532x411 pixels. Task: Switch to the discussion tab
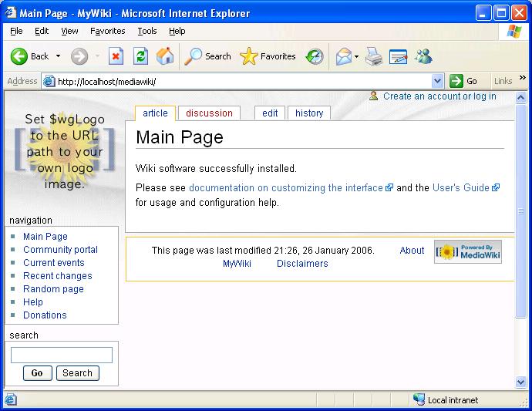point(210,113)
